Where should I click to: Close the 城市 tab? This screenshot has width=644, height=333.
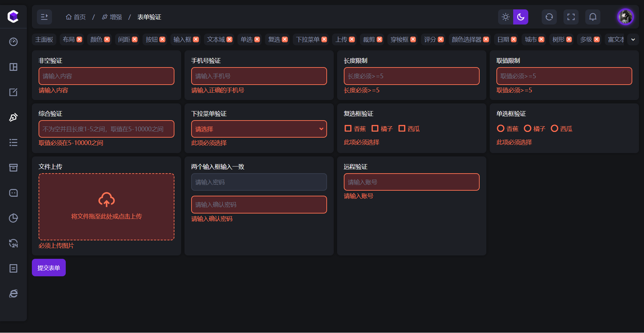click(541, 40)
